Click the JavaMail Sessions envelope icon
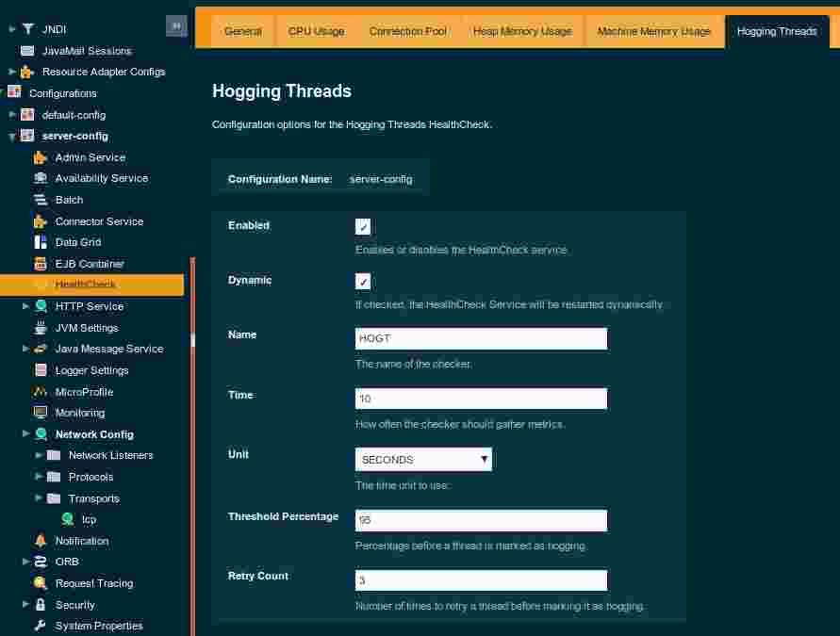840x636 pixels. pyautogui.click(x=27, y=51)
